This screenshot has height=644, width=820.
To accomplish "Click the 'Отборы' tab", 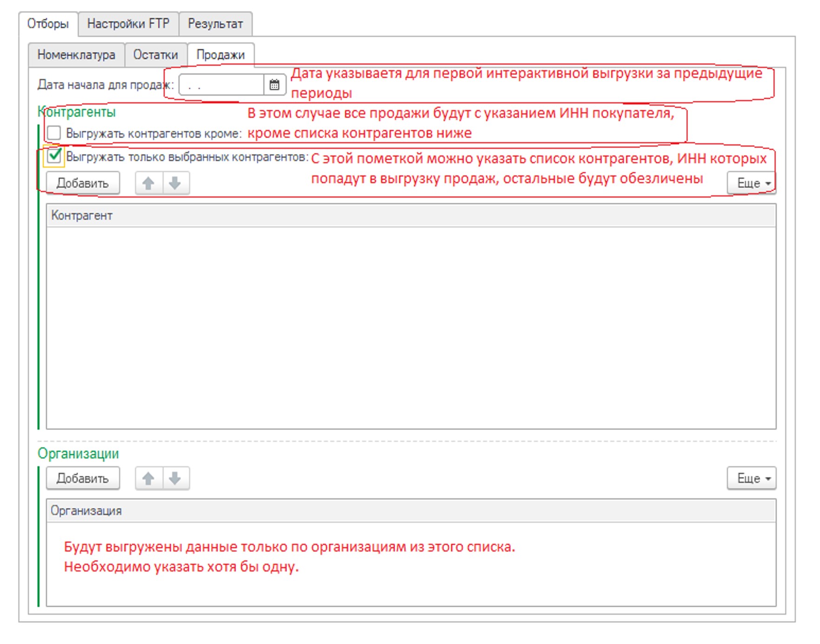I will pos(48,24).
